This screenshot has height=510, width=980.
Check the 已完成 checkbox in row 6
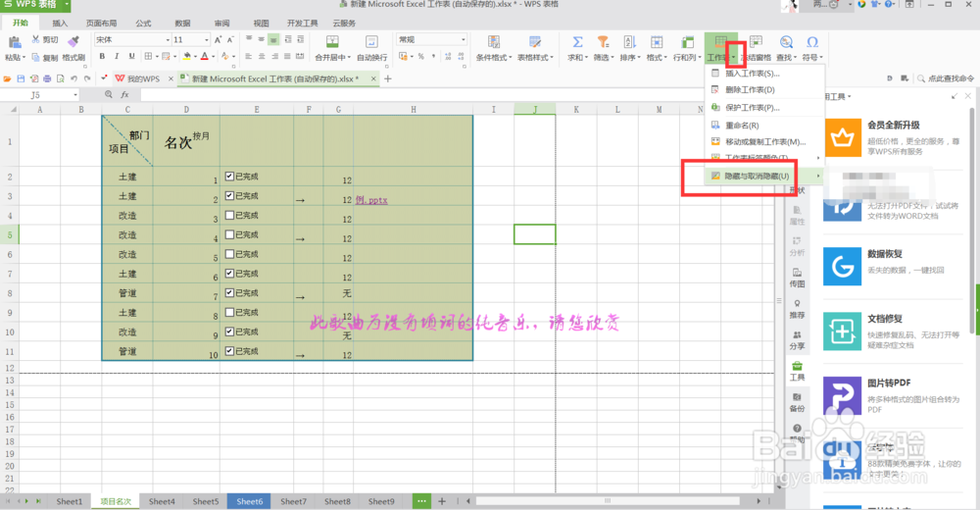(x=229, y=254)
